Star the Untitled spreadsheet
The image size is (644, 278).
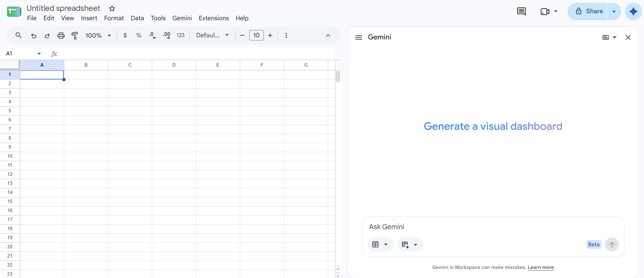coord(112,8)
